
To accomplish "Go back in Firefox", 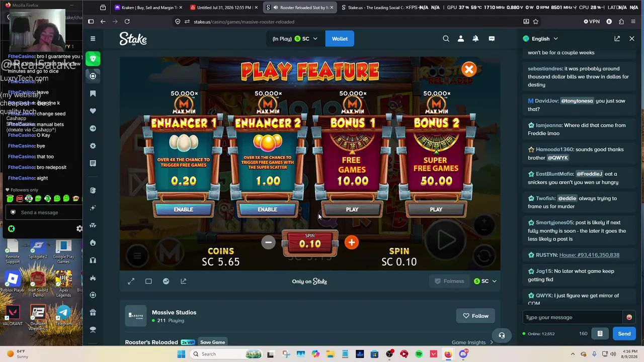I will point(103,22).
